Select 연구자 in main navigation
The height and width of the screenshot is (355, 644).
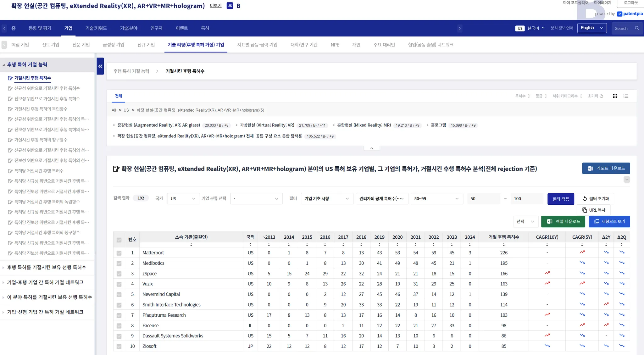(156, 28)
